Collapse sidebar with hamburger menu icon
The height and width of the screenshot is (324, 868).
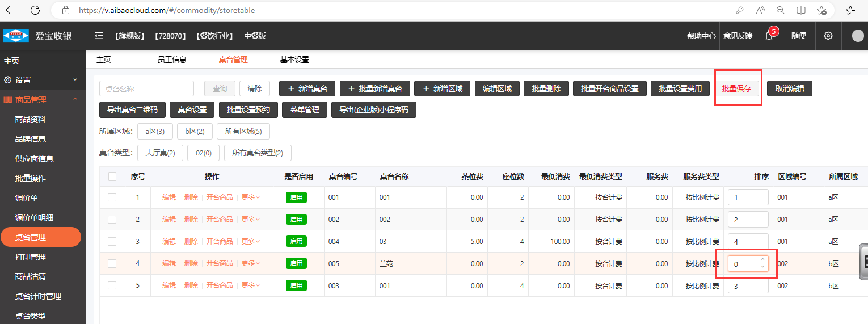99,36
